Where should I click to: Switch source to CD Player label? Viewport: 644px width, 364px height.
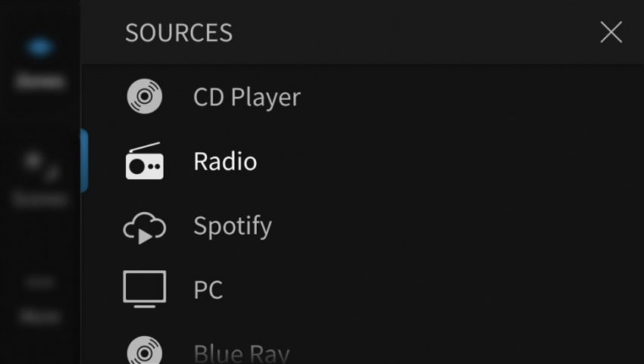(246, 98)
